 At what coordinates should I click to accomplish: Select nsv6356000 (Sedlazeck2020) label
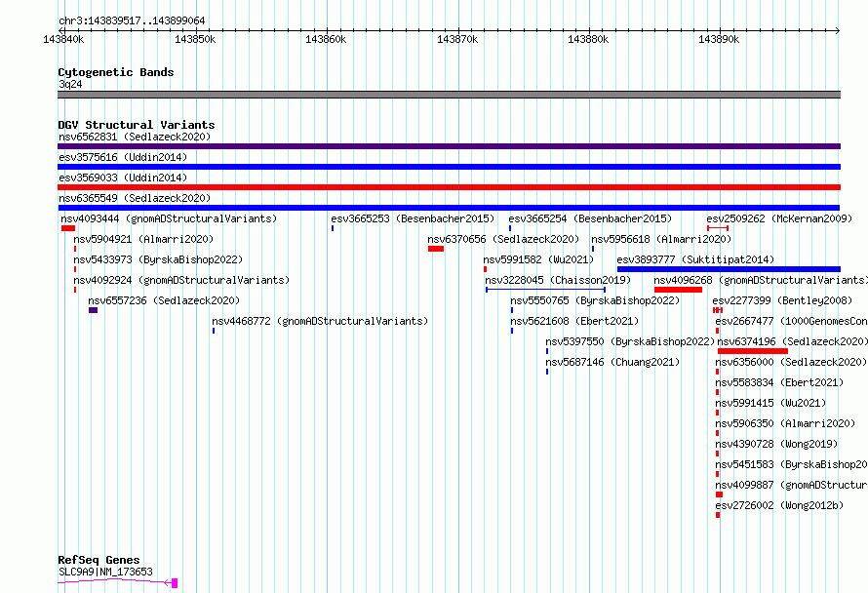click(791, 362)
